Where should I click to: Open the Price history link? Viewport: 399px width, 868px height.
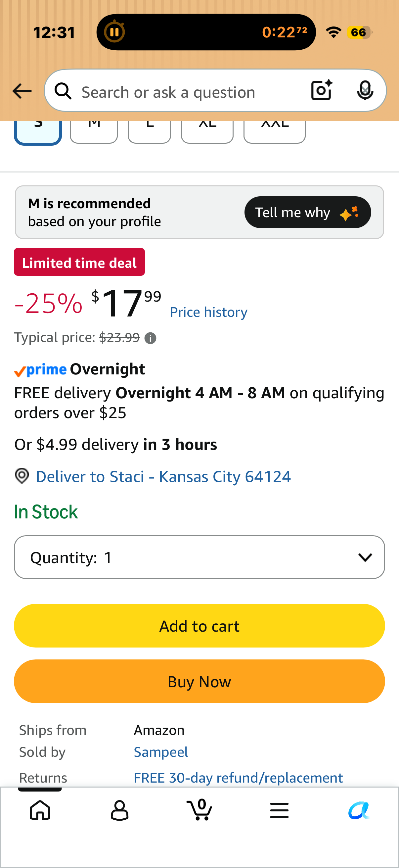pyautogui.click(x=208, y=313)
